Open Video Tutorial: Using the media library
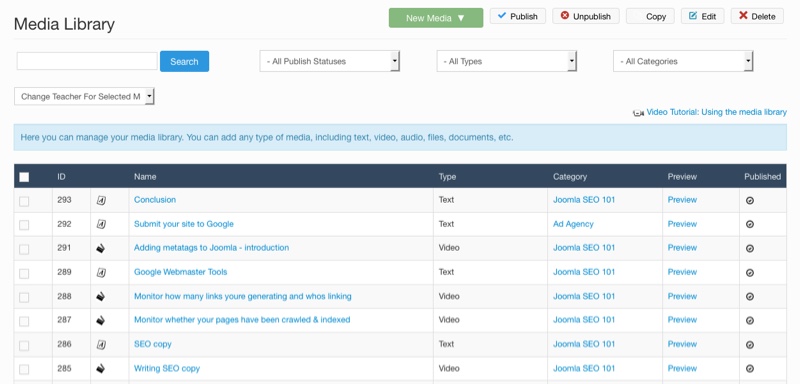 716,112
